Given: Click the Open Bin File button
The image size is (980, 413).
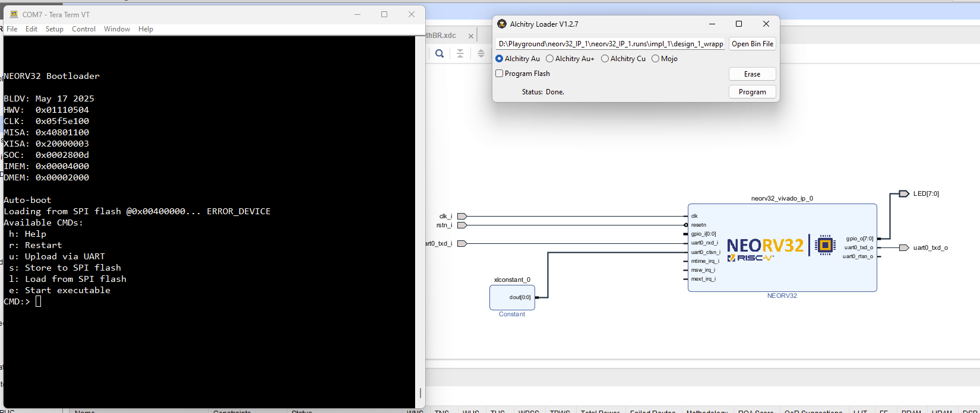Looking at the screenshot, I should [x=753, y=44].
